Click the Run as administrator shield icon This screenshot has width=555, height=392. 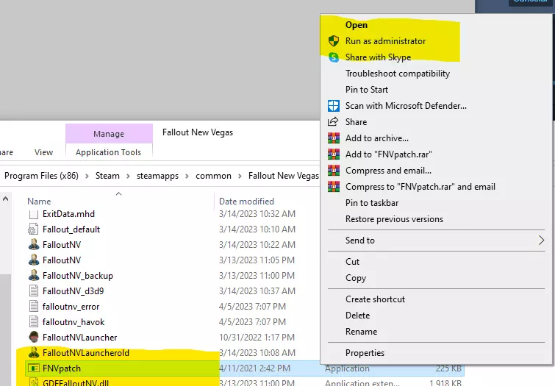click(x=334, y=41)
